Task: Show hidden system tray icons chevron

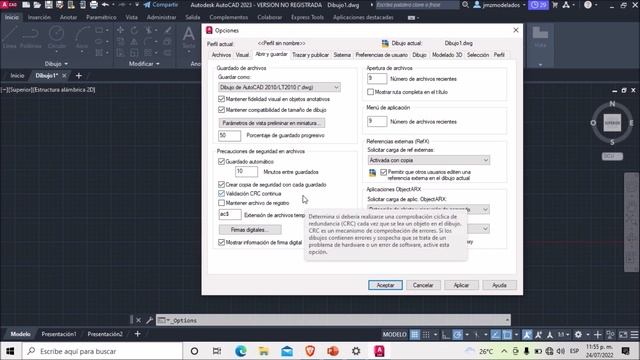Action: point(504,351)
